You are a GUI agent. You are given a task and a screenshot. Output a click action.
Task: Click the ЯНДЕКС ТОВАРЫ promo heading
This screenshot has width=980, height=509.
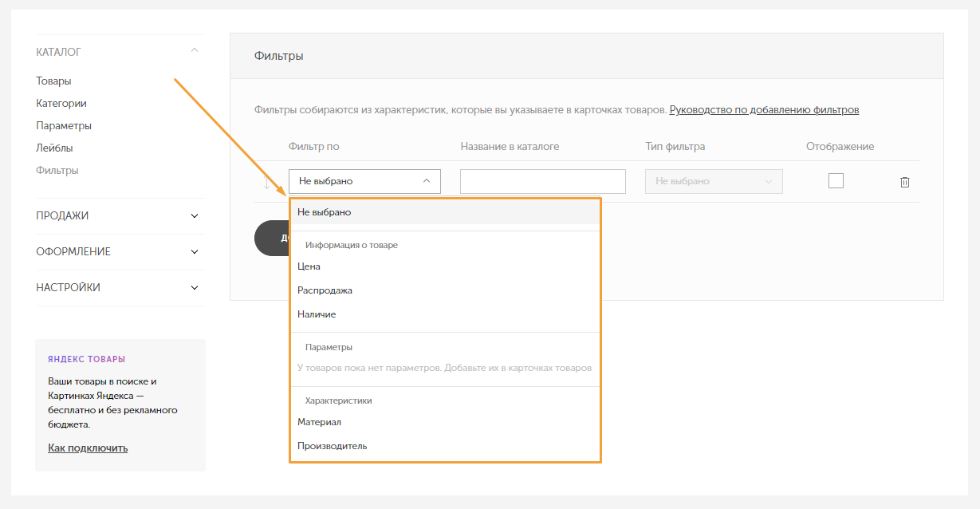tap(87, 359)
